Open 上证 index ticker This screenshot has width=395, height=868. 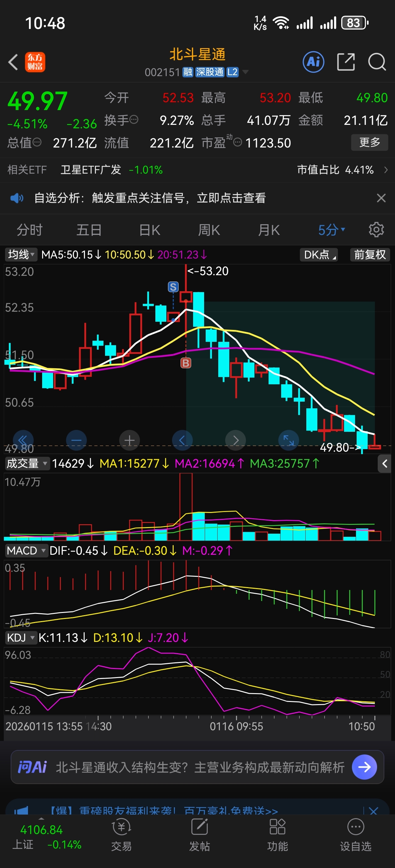click(47, 837)
